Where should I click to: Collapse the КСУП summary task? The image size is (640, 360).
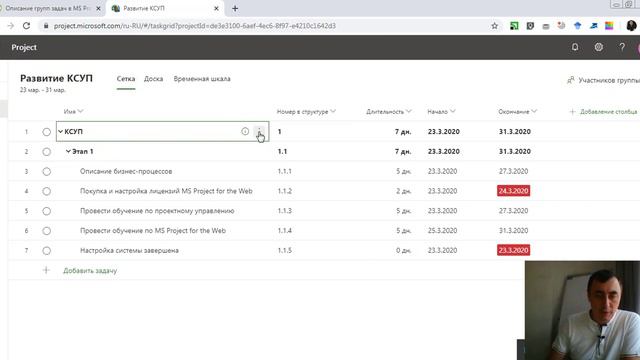(60, 131)
